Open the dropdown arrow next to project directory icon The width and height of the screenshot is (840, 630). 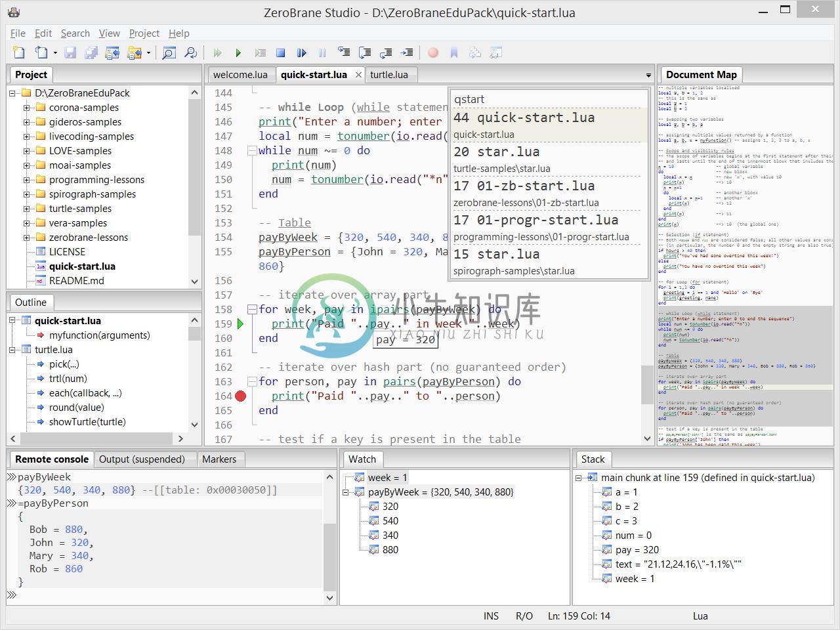click(x=148, y=53)
